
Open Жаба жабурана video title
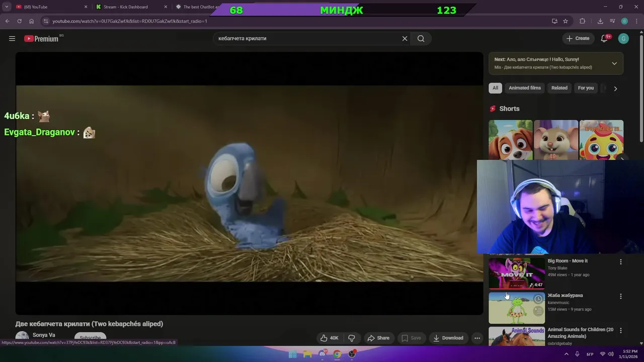[x=565, y=295]
